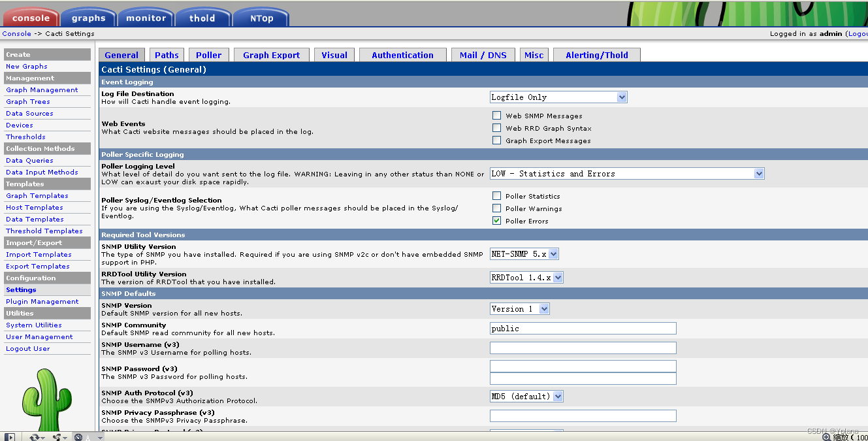The image size is (868, 441).
Task: Check the Poller Statistics option
Action: click(x=496, y=196)
